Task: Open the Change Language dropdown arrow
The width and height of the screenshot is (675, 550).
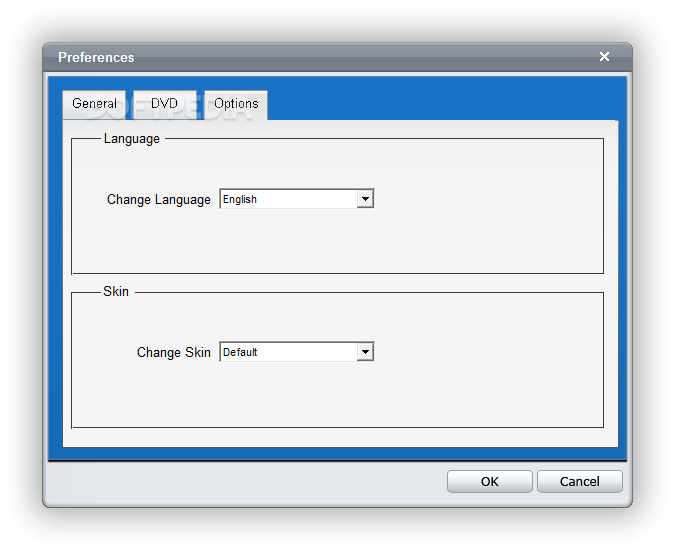Action: point(365,199)
